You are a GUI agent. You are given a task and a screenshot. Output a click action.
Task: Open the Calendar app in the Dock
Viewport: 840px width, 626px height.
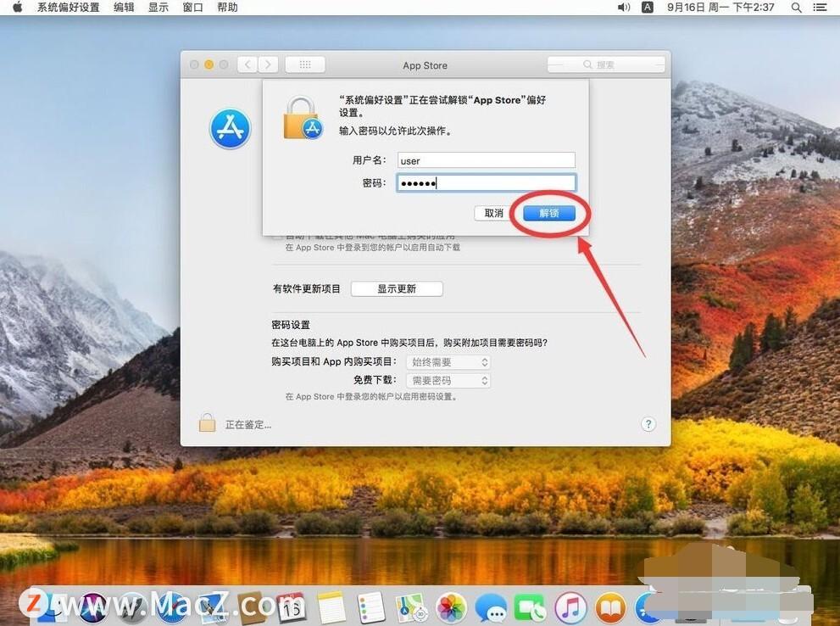[292, 606]
